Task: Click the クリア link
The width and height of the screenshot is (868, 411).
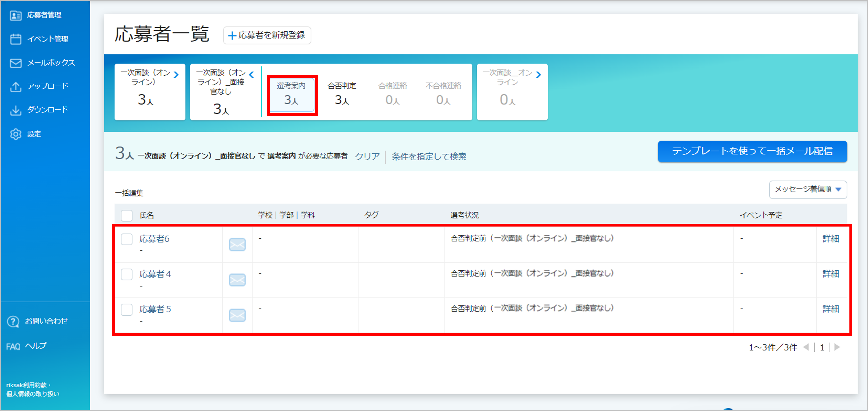Action: [x=367, y=157]
